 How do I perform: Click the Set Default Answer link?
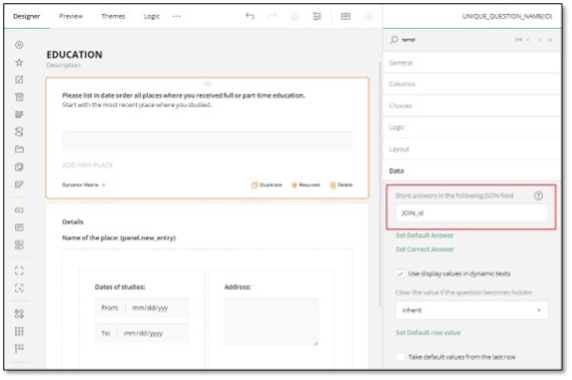pos(425,236)
